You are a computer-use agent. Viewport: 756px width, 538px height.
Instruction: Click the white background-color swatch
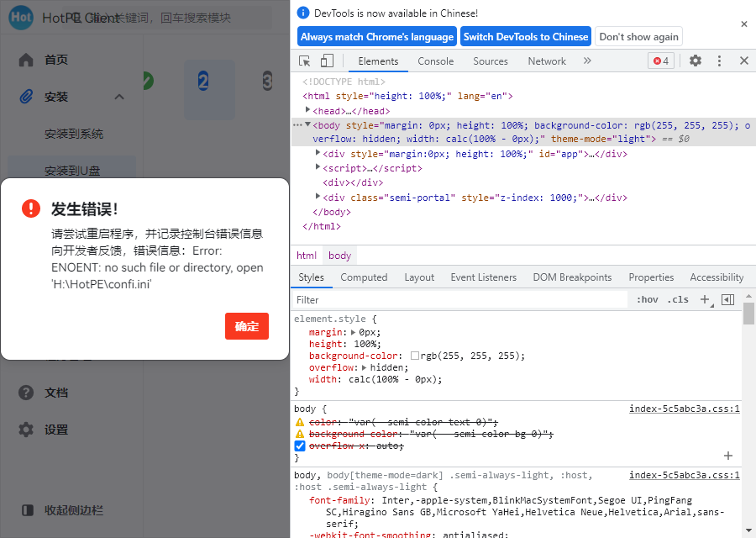tap(415, 356)
